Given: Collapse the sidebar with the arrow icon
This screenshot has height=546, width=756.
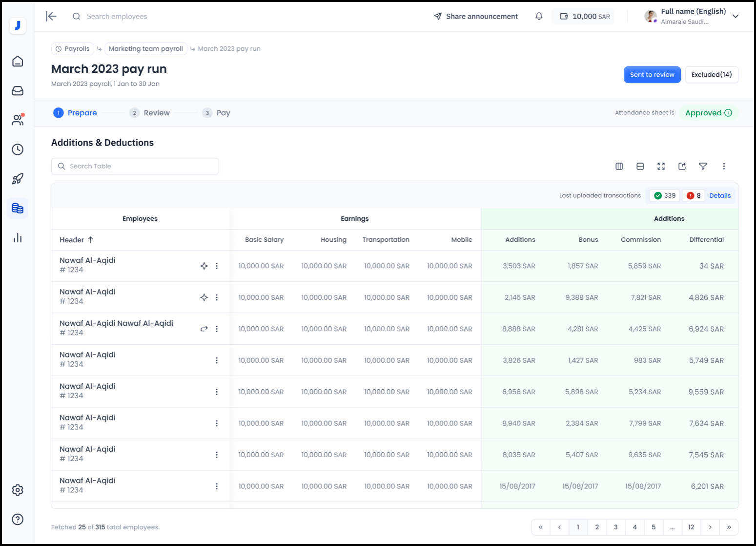Looking at the screenshot, I should (x=51, y=16).
